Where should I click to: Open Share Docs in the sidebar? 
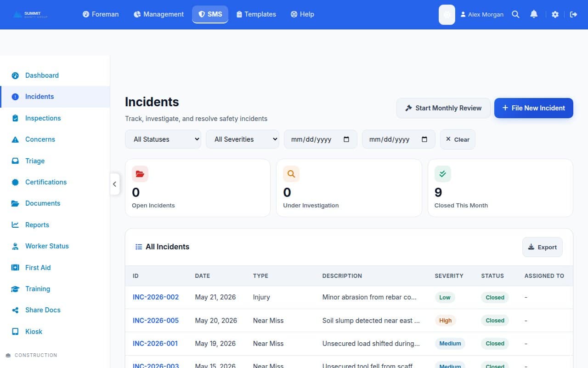(55, 310)
